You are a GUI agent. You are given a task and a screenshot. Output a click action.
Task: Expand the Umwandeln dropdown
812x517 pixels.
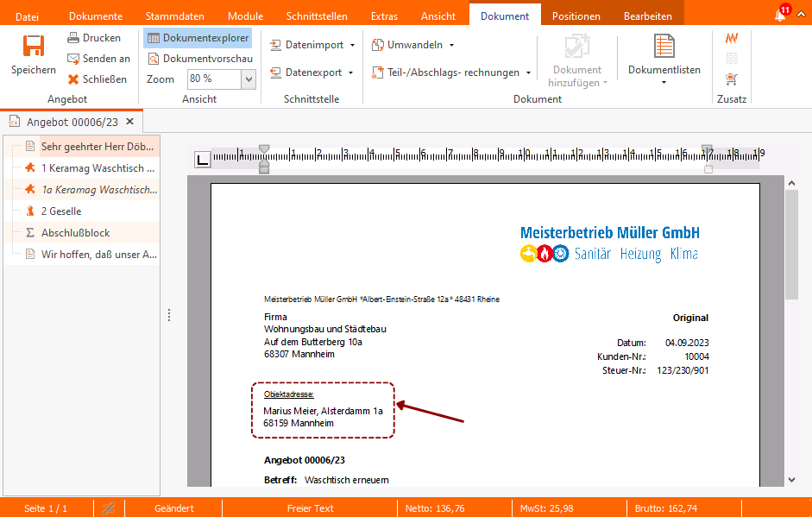[x=451, y=45]
